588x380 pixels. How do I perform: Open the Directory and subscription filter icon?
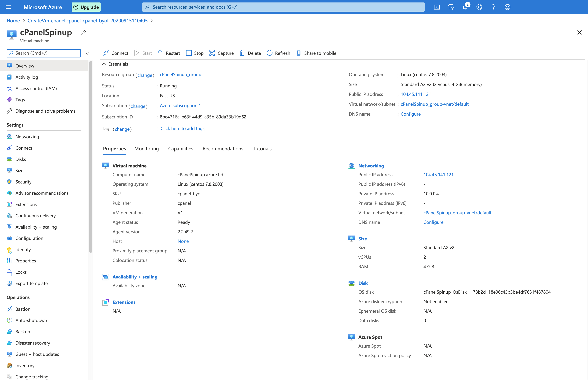point(451,7)
